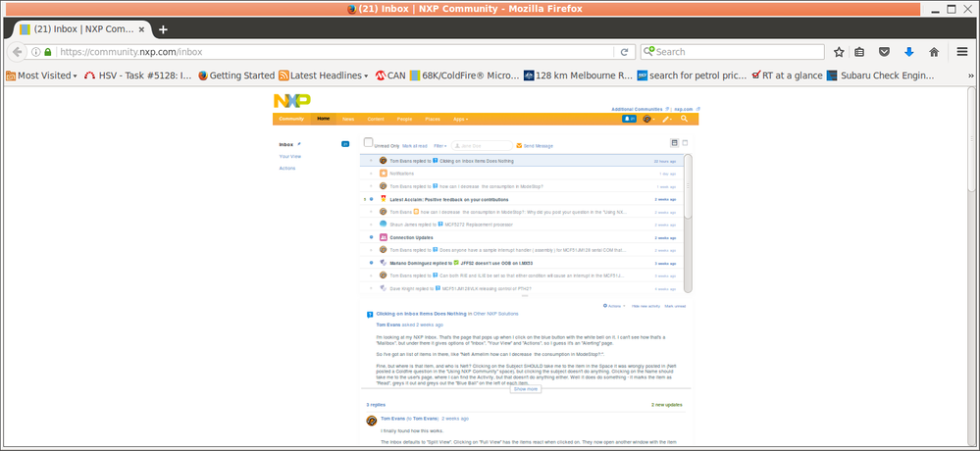Click Dave Knight avatar in inbox list
This screenshot has height=451, width=980.
click(x=384, y=288)
